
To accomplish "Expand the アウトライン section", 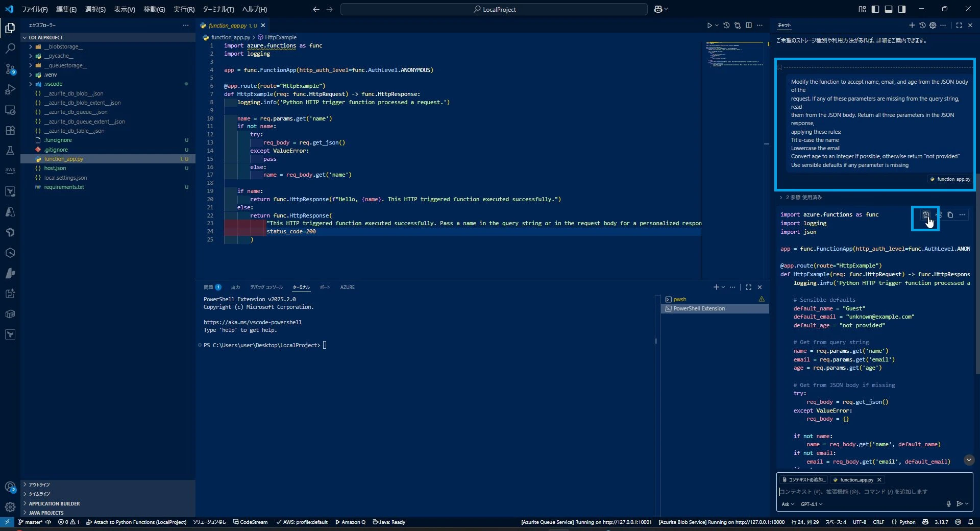I will [108, 485].
